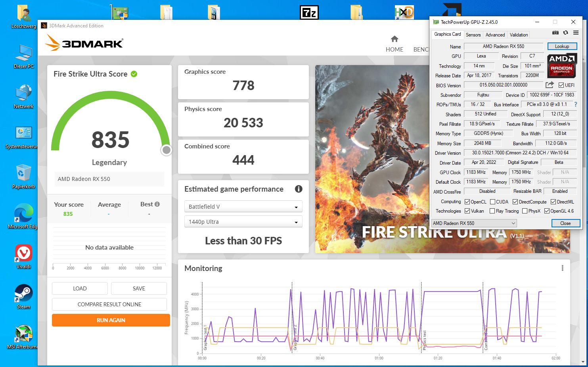Open the Löschzwerg desktop icon
The width and height of the screenshot is (588, 367).
click(23, 17)
